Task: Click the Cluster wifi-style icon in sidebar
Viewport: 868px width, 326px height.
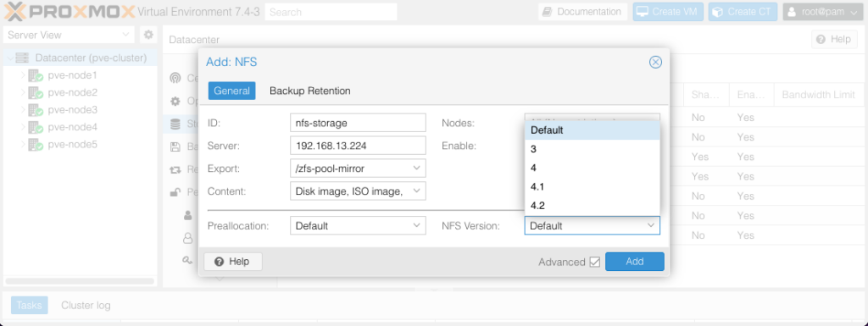Action: pos(175,78)
